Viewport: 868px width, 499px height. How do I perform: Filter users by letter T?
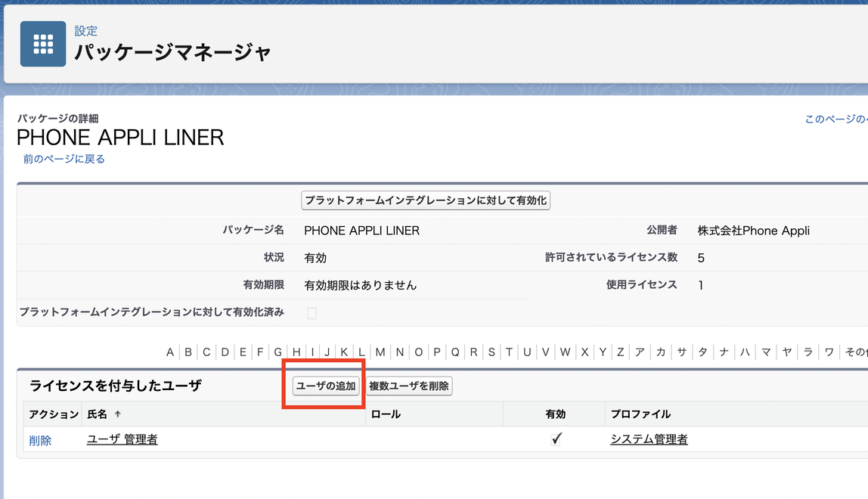click(x=509, y=352)
